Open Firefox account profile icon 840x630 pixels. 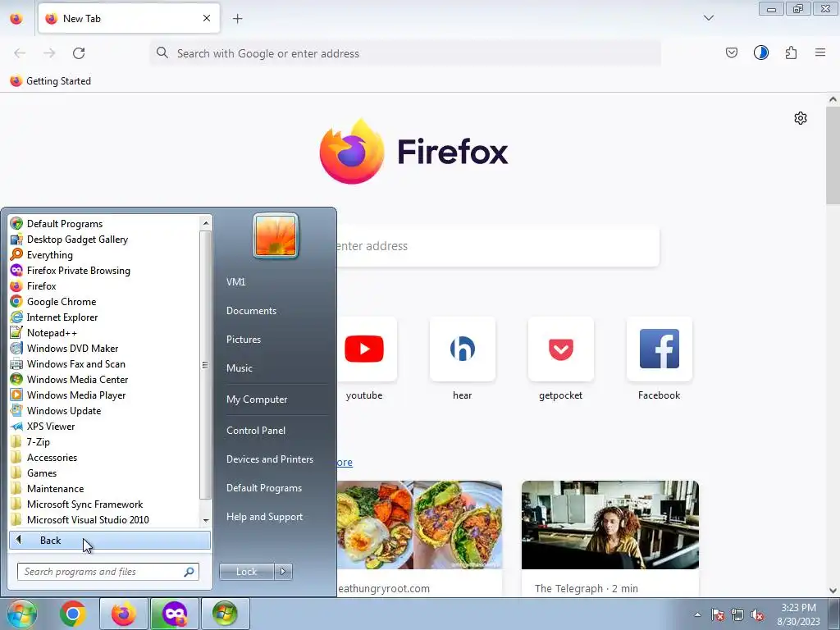tap(760, 52)
